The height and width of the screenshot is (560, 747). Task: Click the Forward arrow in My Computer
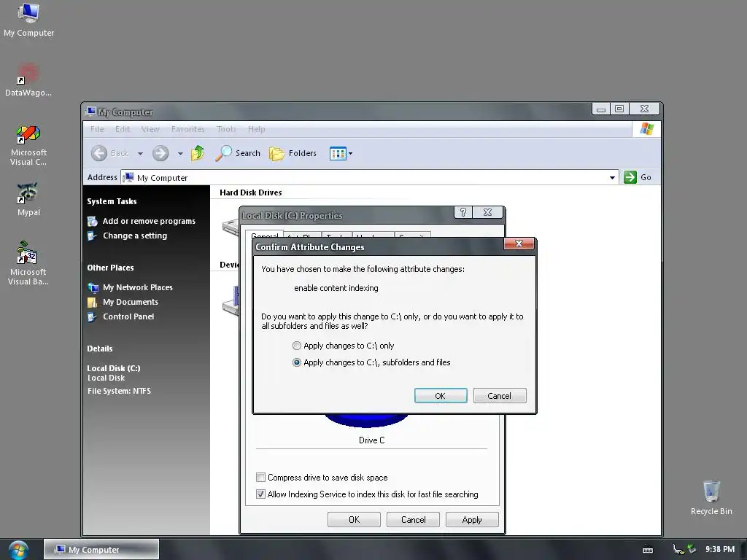160,153
